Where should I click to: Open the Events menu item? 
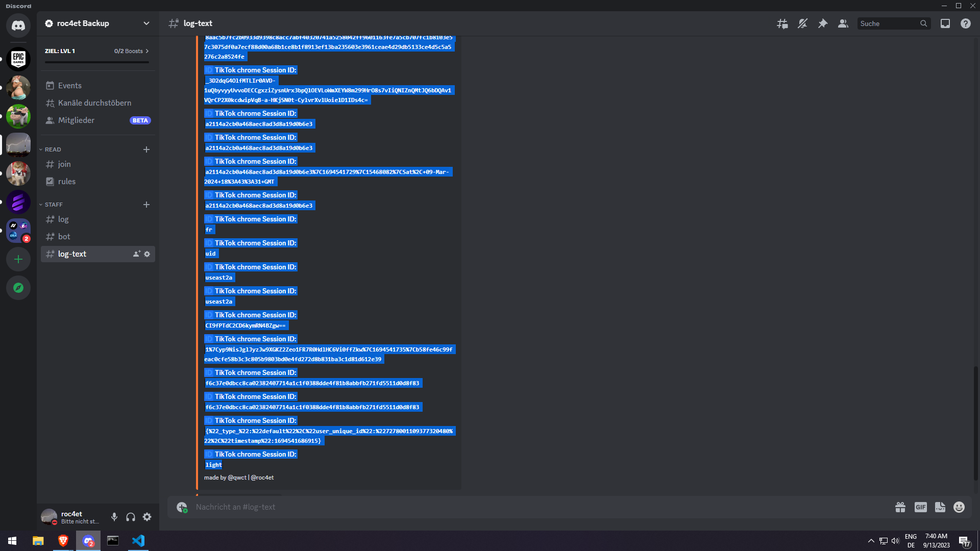(69, 86)
